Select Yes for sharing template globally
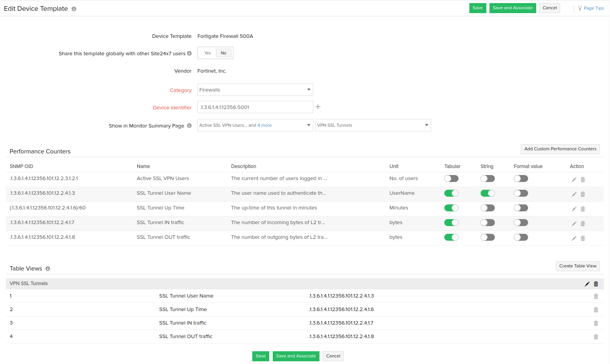 pyautogui.click(x=207, y=53)
